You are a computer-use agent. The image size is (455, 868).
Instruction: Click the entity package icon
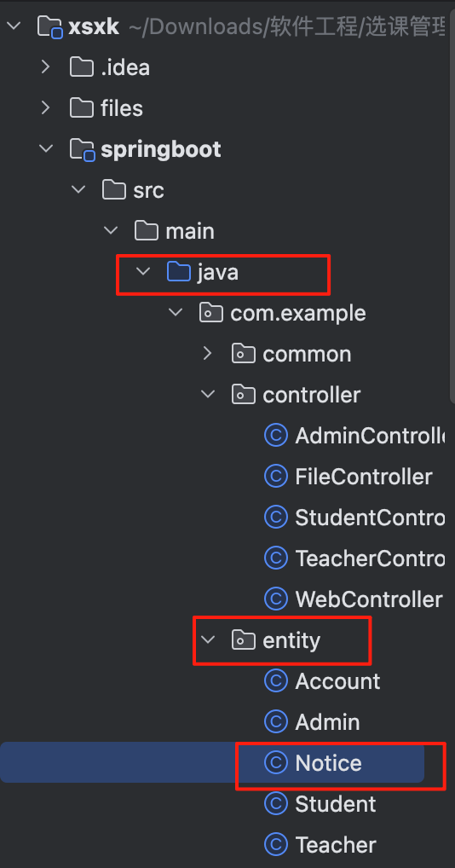[243, 640]
